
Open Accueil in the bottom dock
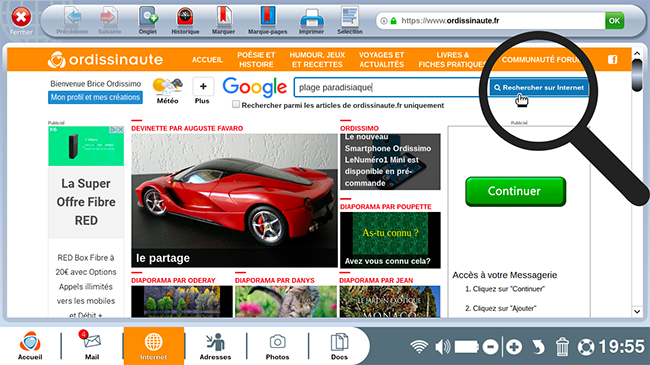pos(30,346)
